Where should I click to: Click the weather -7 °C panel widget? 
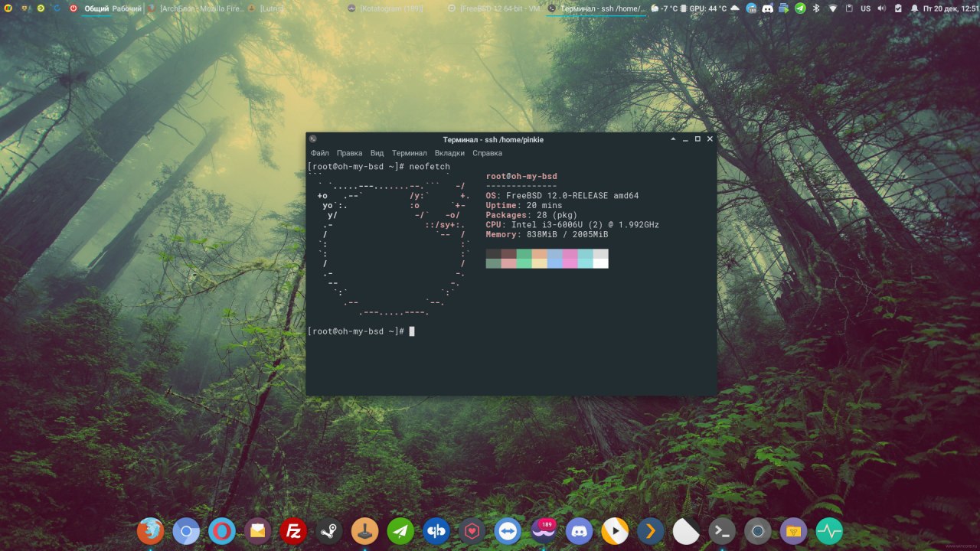coord(664,8)
